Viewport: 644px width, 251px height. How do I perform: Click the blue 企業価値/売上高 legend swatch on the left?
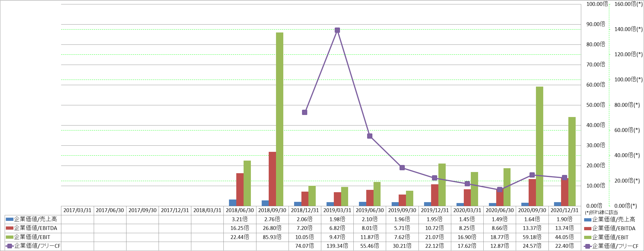point(10,219)
